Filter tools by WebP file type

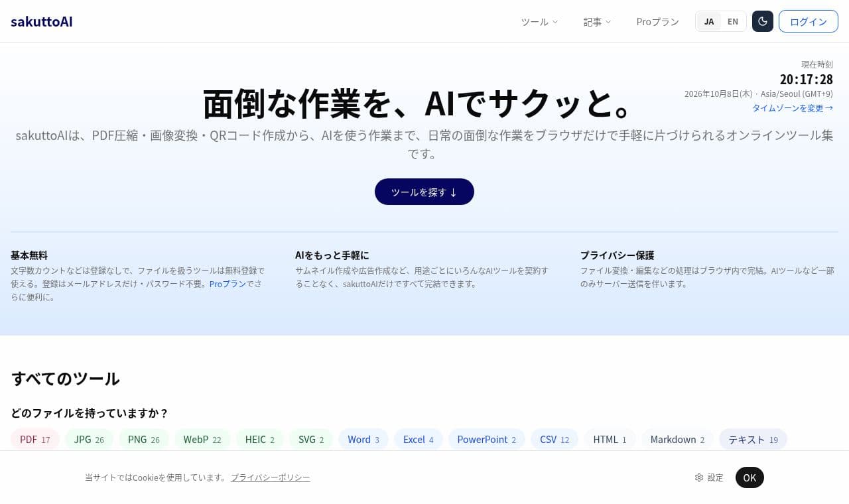202,439
